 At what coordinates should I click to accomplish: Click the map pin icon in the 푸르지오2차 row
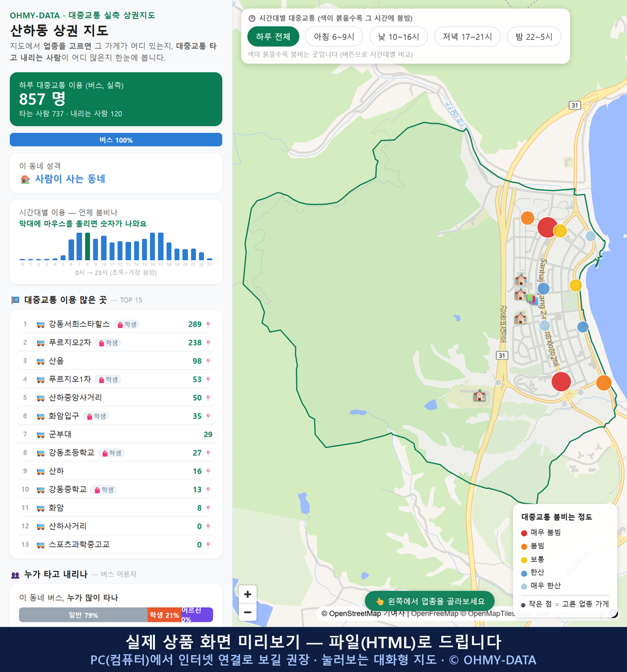(208, 343)
